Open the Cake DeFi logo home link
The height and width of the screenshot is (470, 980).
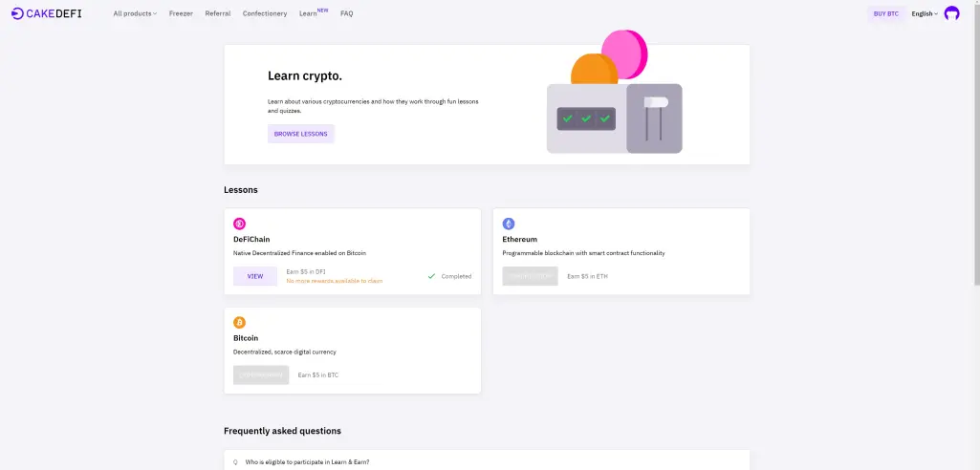point(47,13)
